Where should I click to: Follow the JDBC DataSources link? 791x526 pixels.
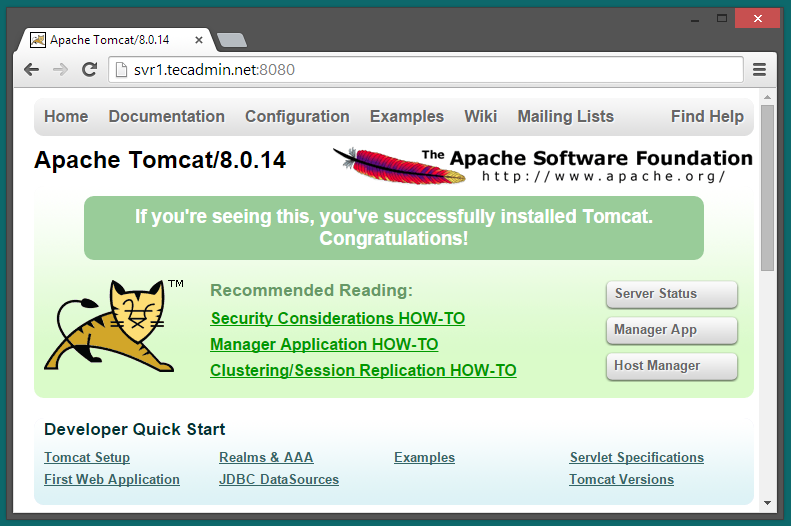[x=278, y=479]
